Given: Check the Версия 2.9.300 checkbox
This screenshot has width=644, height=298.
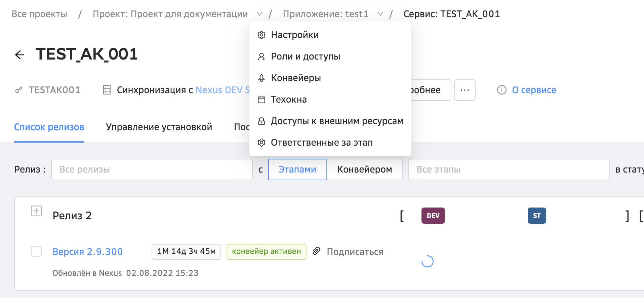Looking at the screenshot, I should (x=36, y=251).
